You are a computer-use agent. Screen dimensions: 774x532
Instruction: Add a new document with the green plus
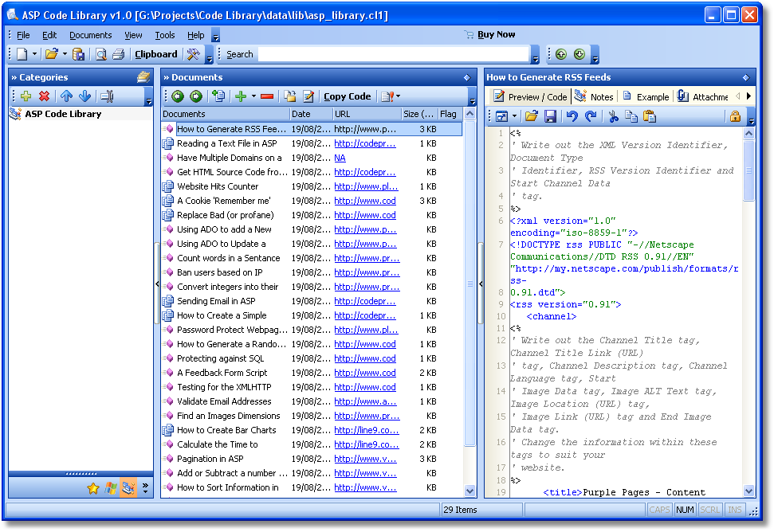click(x=242, y=96)
